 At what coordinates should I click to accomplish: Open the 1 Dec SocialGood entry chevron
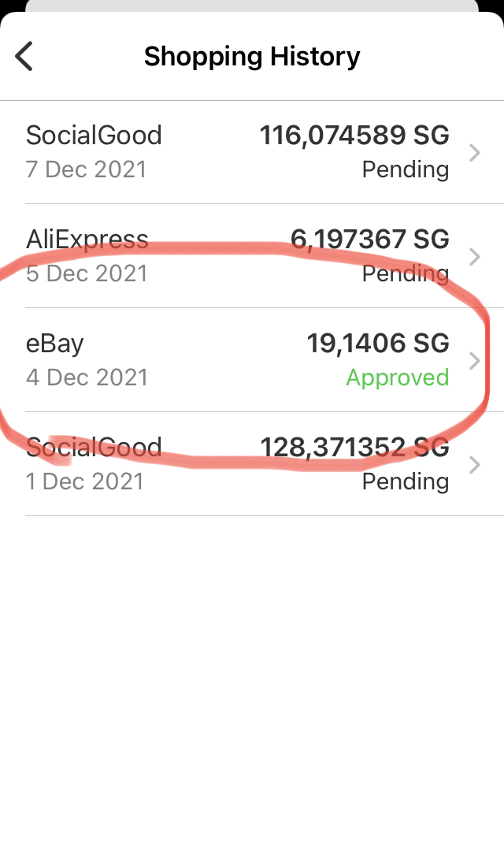point(474,465)
